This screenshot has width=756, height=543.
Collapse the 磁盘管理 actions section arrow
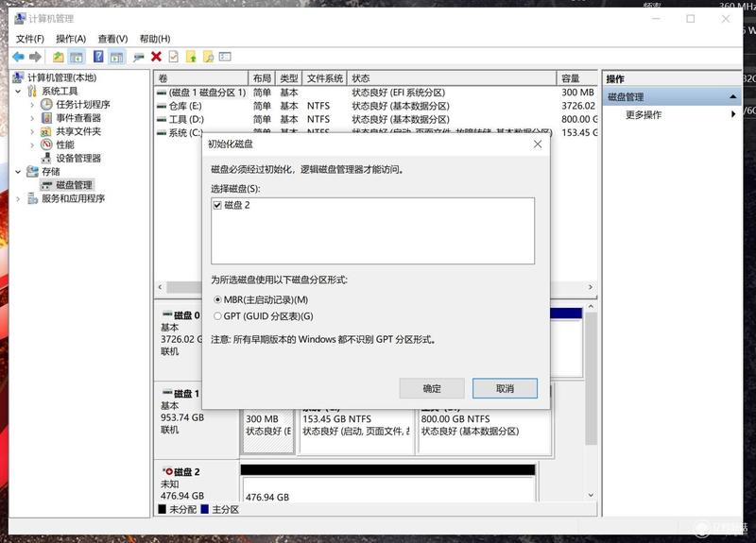[733, 97]
